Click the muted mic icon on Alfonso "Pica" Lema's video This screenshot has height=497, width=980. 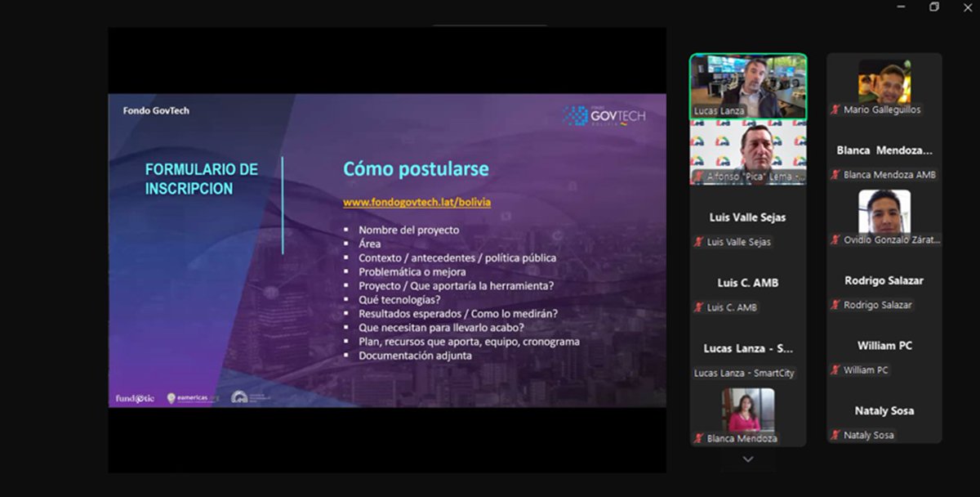tap(699, 177)
